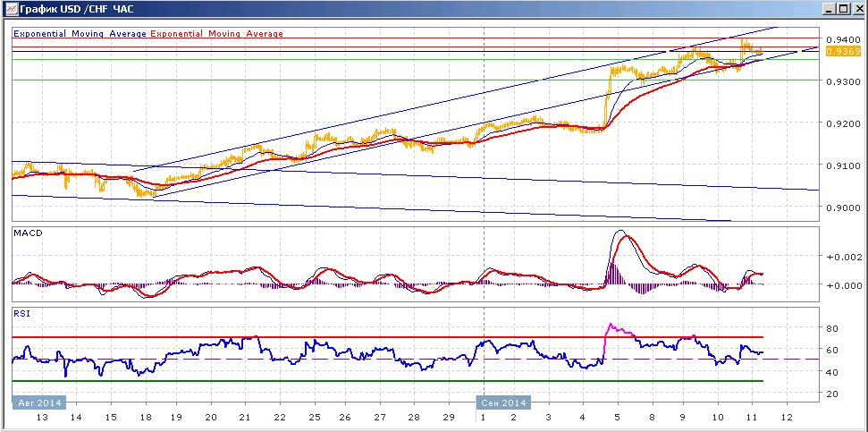868x432 pixels.
Task: Click the RSI overbought red line at 70
Action: point(387,336)
